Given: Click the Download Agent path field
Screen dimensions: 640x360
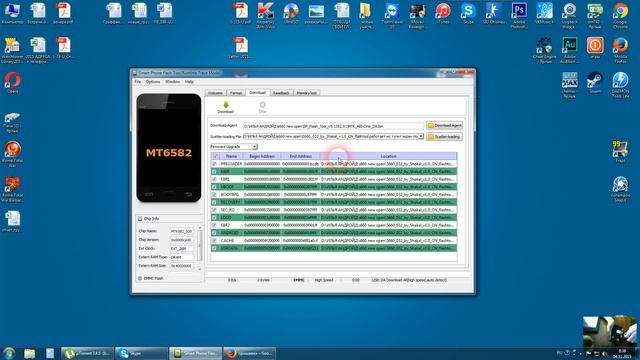Looking at the screenshot, I should point(333,126).
